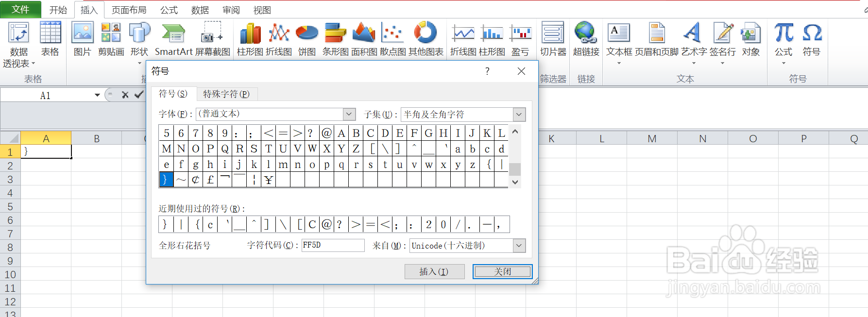Insert a SmartArt graphic

173,39
